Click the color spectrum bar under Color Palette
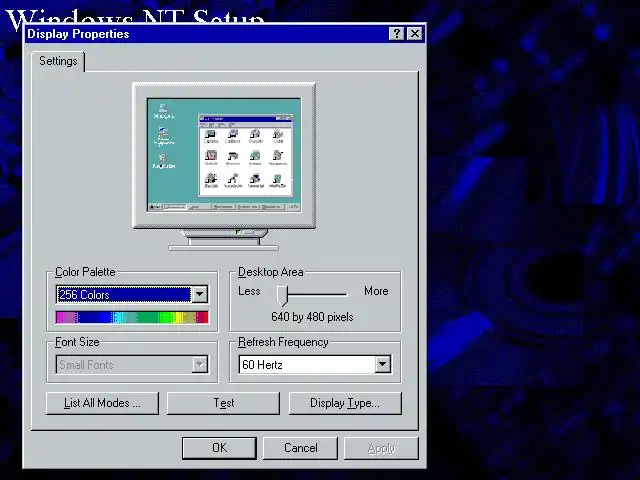The height and width of the screenshot is (480, 640). [132, 317]
